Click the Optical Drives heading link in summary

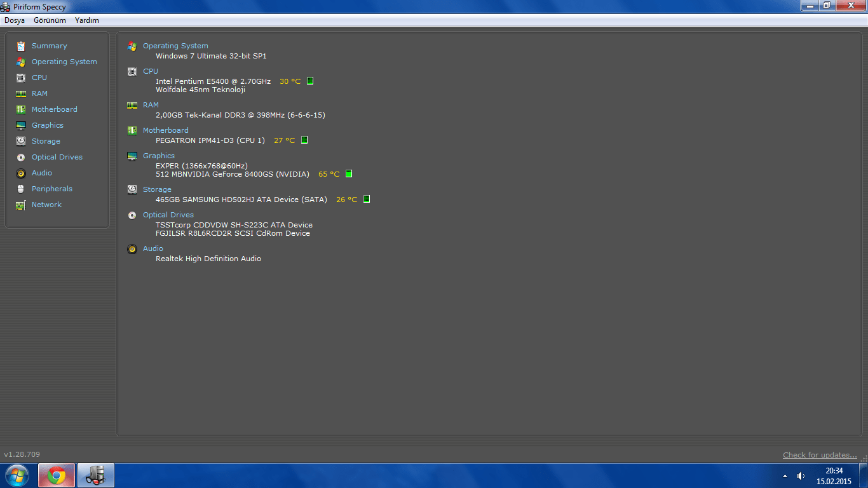pyautogui.click(x=168, y=215)
